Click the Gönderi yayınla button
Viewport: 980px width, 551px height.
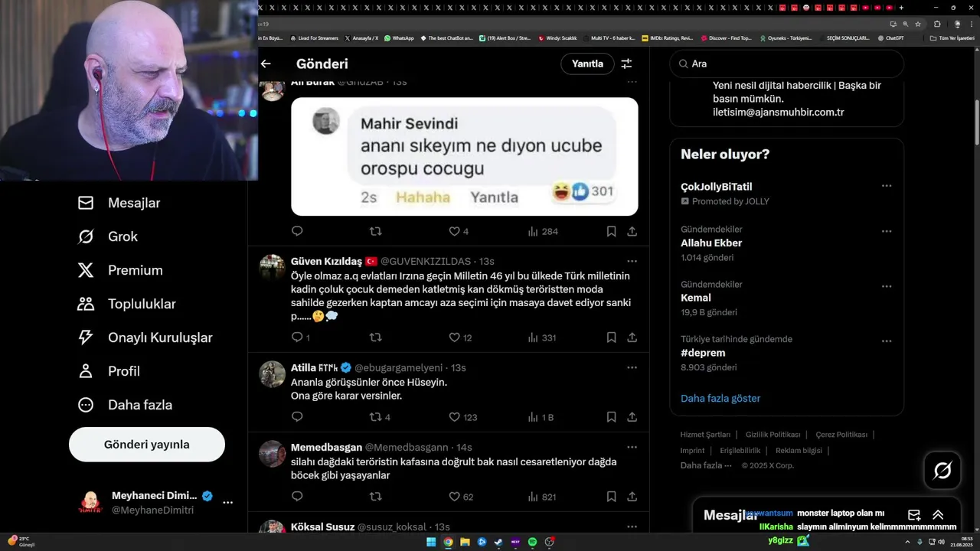click(147, 445)
